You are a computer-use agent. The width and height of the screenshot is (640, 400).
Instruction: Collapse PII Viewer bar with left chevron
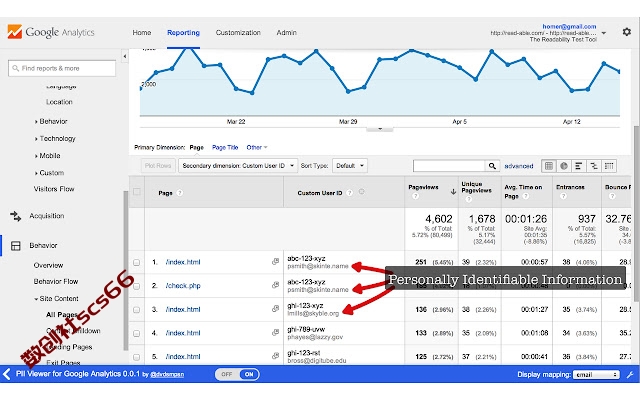[x=6, y=374]
